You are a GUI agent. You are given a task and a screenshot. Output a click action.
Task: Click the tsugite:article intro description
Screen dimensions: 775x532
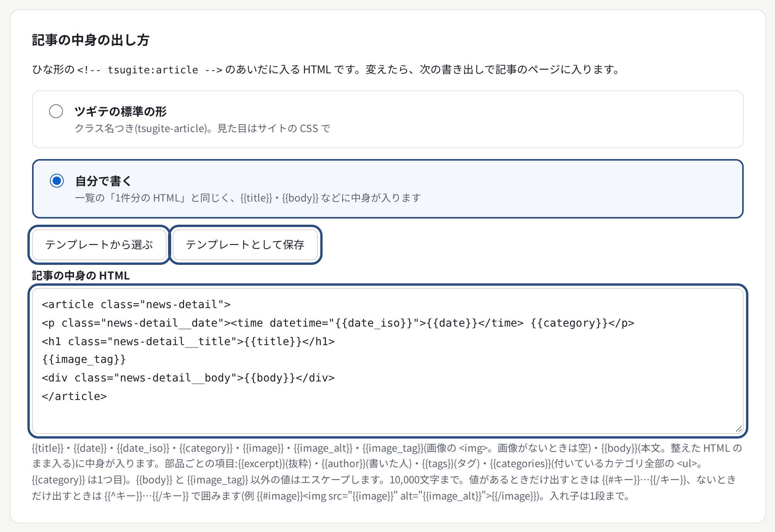326,69
